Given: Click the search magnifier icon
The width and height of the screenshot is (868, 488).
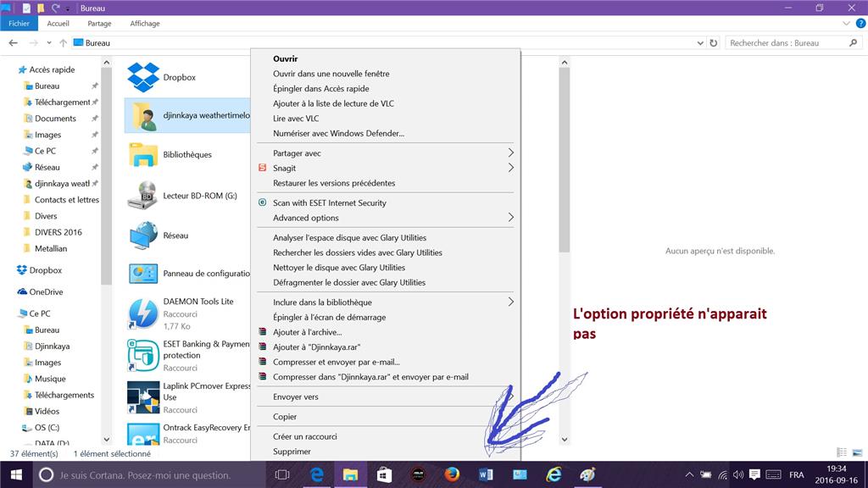Looking at the screenshot, I should (x=853, y=42).
